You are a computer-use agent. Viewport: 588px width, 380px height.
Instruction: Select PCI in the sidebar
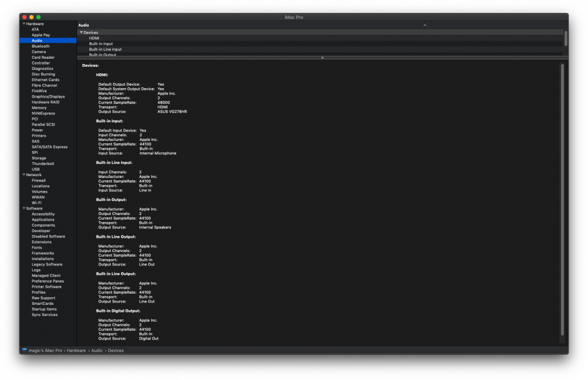pyautogui.click(x=35, y=119)
